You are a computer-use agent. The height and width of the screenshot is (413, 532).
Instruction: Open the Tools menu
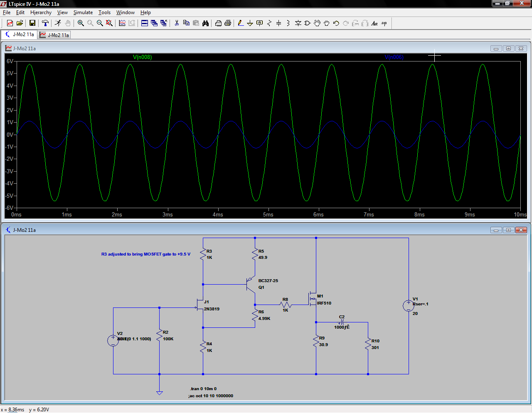click(x=104, y=12)
